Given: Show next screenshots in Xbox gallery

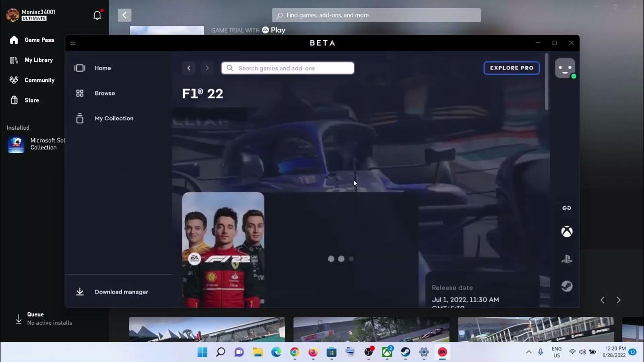Looking at the screenshot, I should pyautogui.click(x=618, y=300).
